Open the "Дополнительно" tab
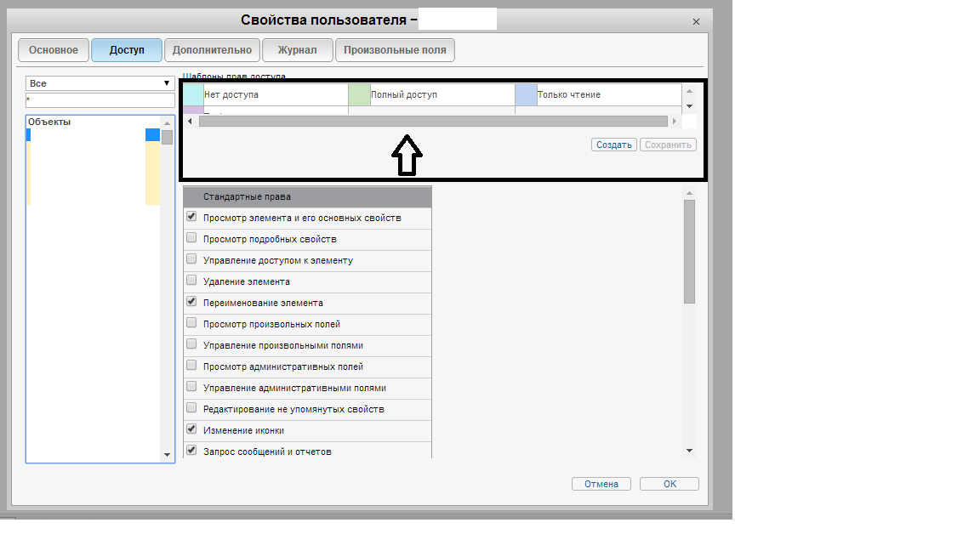Viewport: 980px width, 551px height. (x=212, y=50)
